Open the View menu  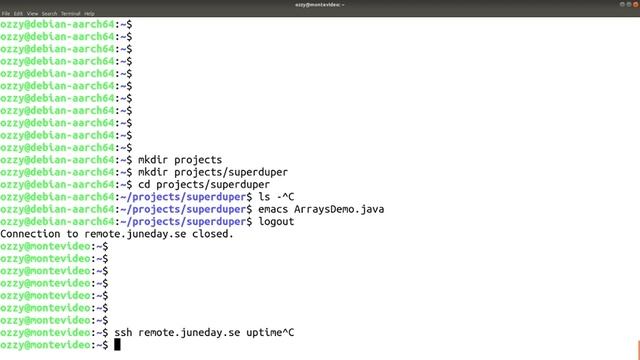click(x=32, y=13)
